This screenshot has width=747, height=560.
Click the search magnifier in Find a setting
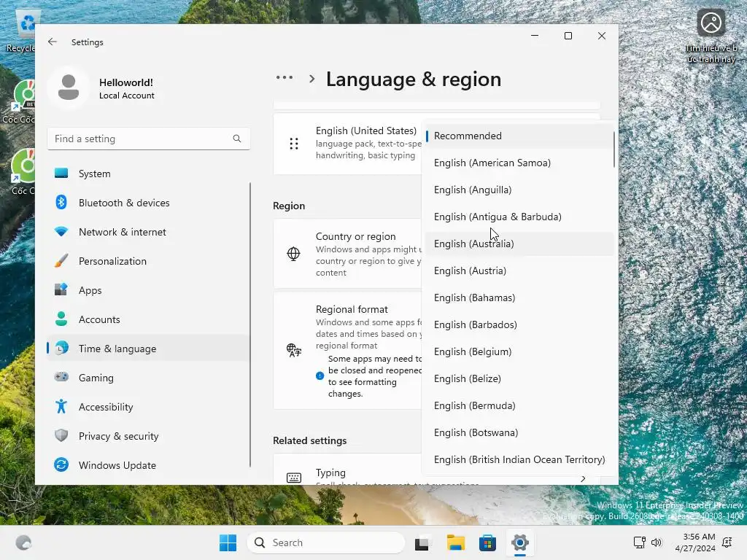pos(237,139)
